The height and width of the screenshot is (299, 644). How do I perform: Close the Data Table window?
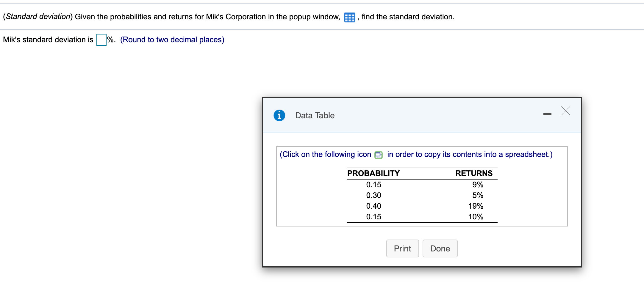click(565, 111)
